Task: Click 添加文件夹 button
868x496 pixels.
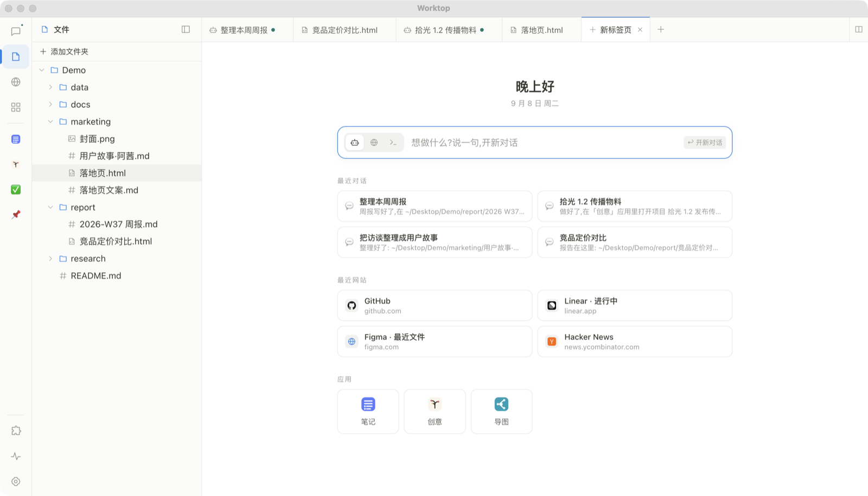Action: (x=64, y=51)
